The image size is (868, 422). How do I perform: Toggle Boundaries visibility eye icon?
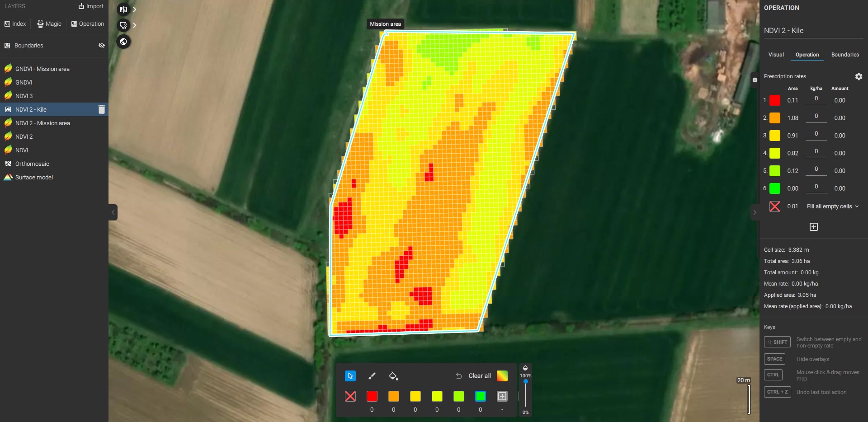pos(102,46)
